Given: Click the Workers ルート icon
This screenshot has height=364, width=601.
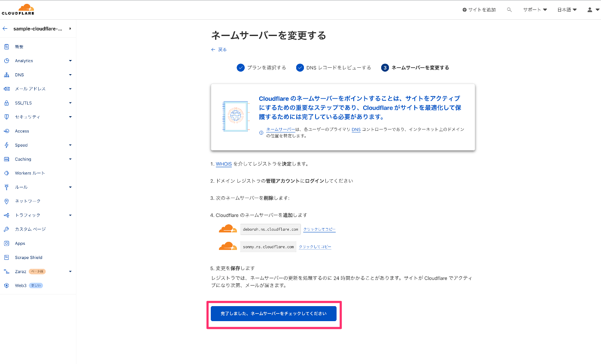Looking at the screenshot, I should [6, 173].
